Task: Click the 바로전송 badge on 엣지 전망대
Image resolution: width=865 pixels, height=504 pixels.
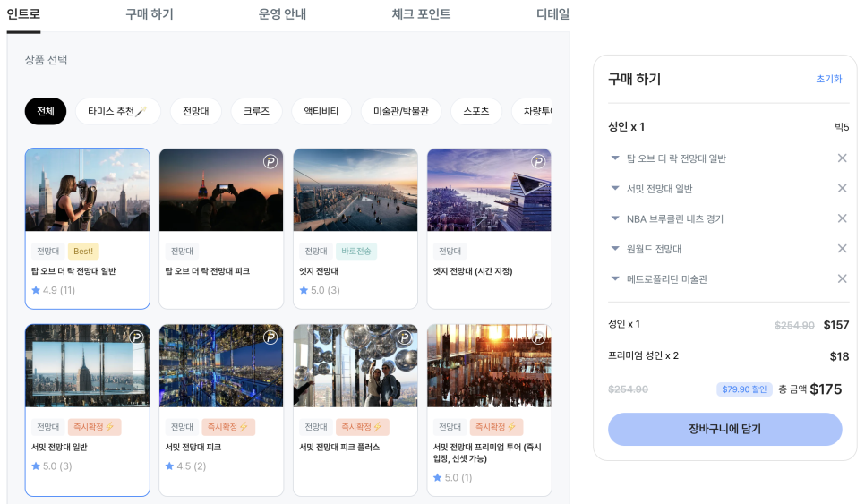Action: click(x=355, y=251)
